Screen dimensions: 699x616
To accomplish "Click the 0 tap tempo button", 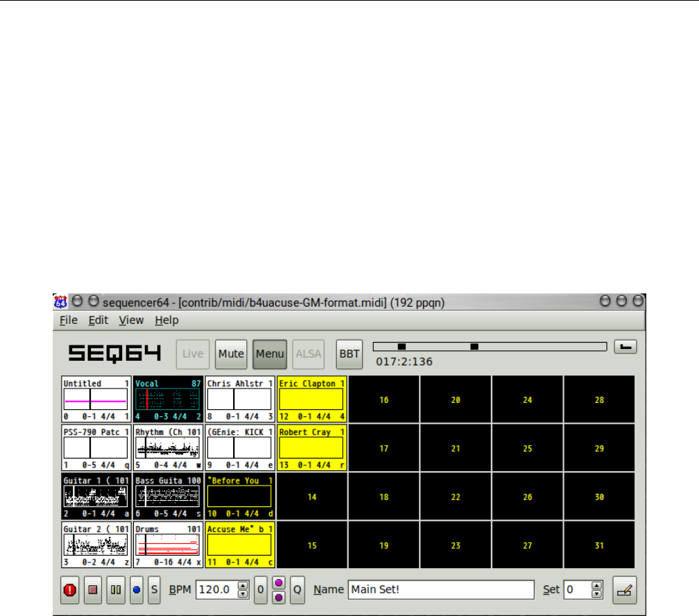I will coord(261,590).
